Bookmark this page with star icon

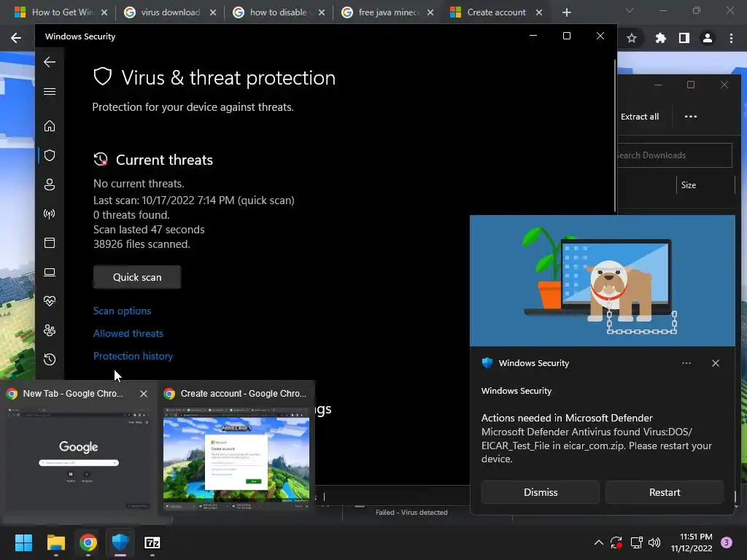(632, 38)
